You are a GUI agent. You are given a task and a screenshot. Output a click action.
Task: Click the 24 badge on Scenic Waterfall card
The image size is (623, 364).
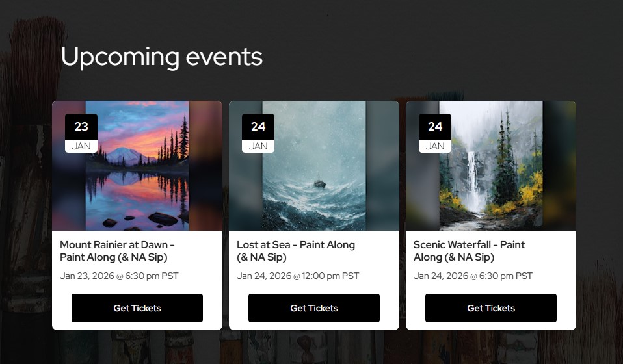coord(435,127)
